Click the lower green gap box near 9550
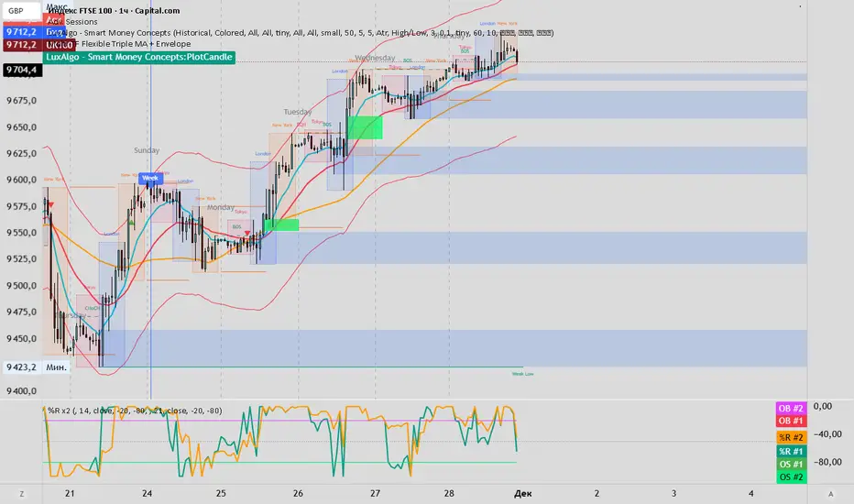 (281, 225)
